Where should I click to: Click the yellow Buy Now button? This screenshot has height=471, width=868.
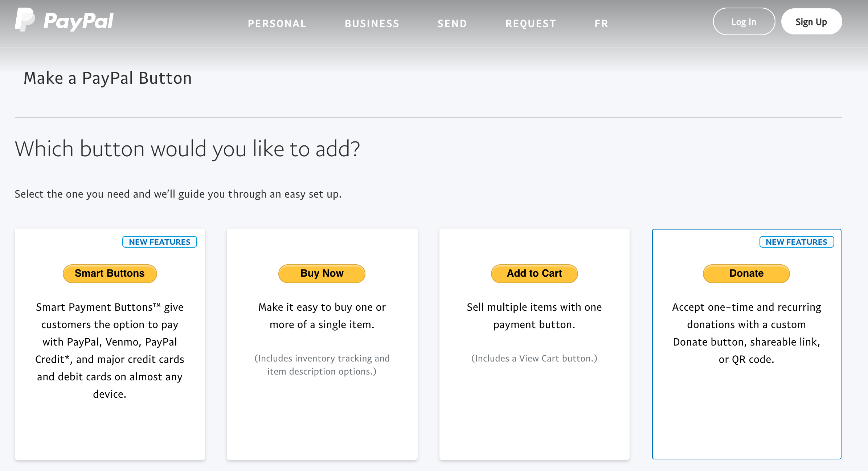point(322,273)
